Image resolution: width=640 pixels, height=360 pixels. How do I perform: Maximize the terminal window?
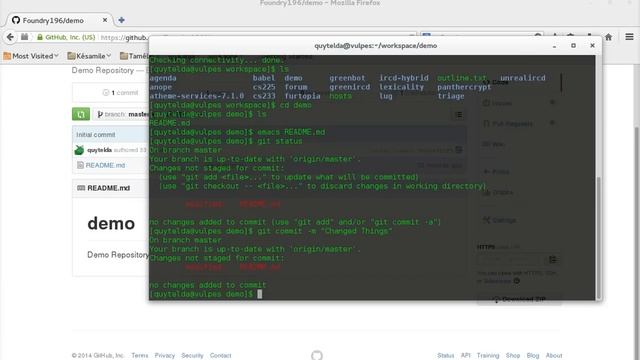573,46
